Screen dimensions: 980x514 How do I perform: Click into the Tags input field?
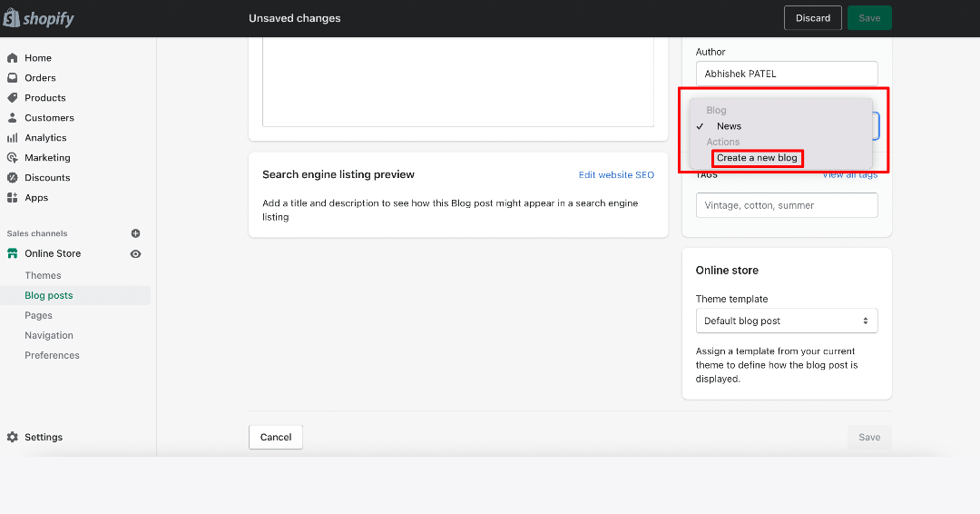(x=786, y=205)
